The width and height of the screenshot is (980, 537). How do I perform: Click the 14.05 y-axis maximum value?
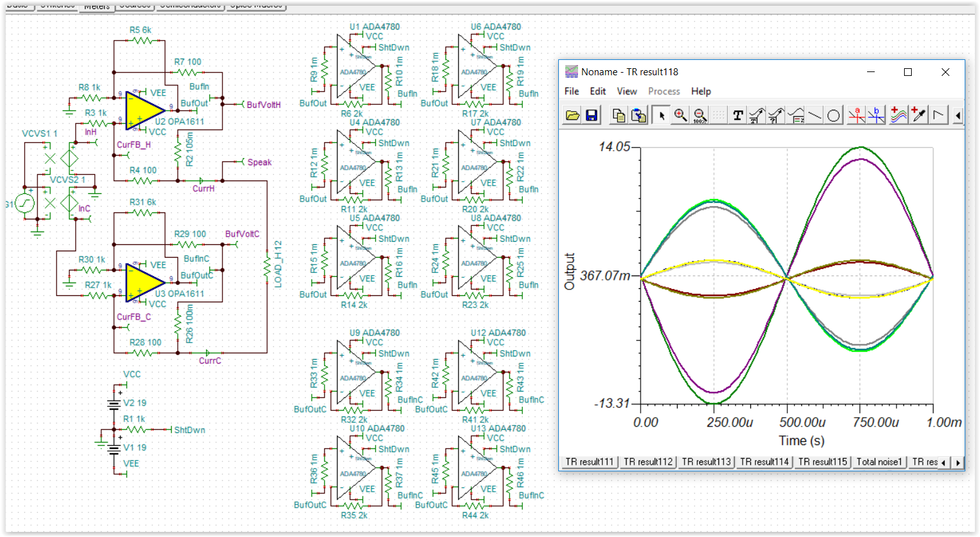point(614,147)
